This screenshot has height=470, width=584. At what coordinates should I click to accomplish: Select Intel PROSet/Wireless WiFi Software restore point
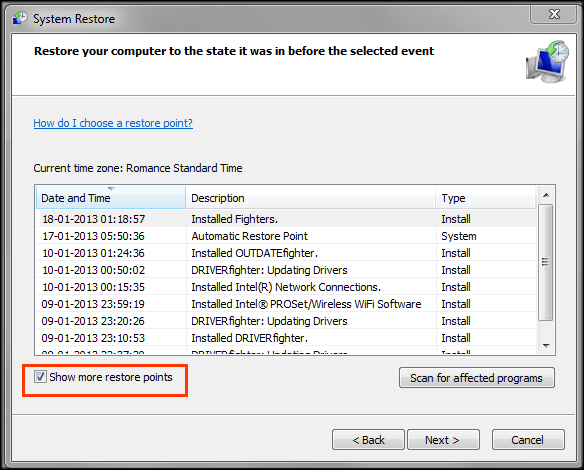tap(286, 304)
